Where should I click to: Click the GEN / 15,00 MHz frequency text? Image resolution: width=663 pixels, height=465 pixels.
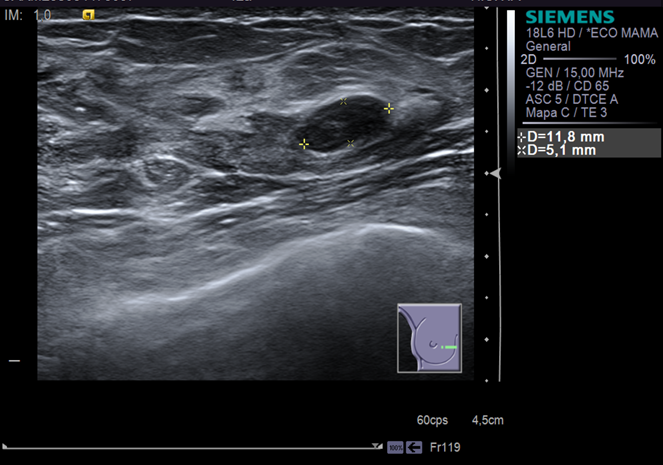pos(575,73)
